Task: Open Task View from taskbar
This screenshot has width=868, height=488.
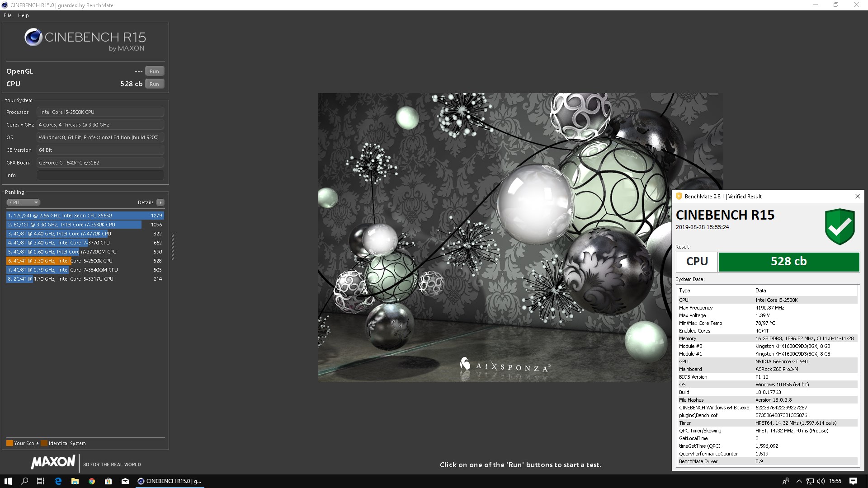Action: click(41, 481)
